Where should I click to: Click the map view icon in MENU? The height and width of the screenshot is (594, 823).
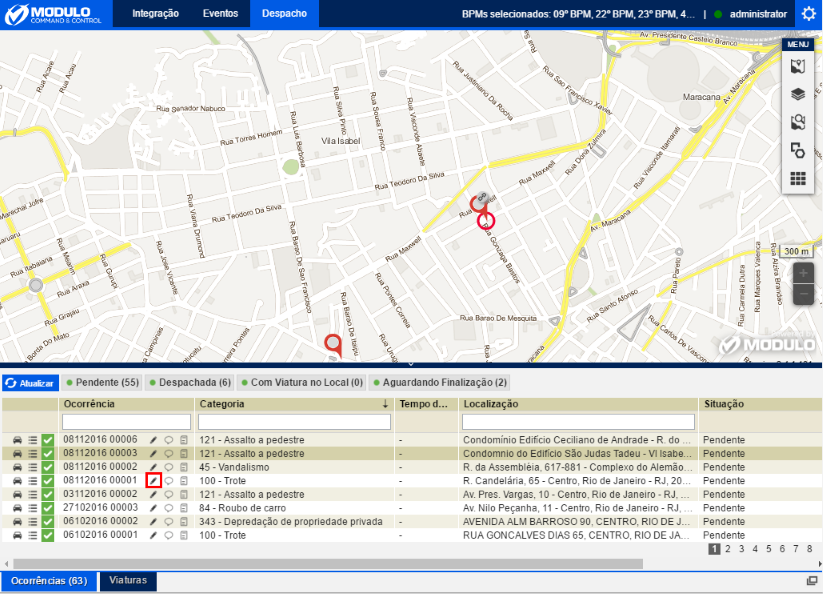(x=798, y=67)
